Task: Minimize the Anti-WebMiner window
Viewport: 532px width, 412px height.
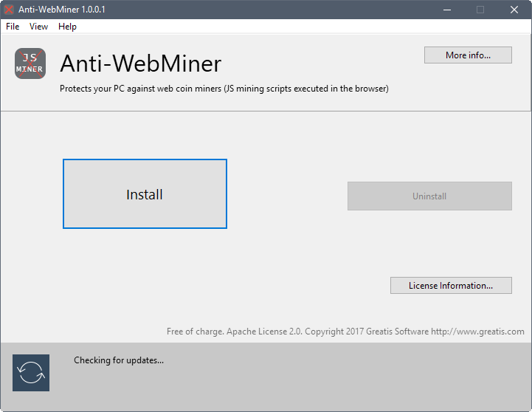Action: 447,10
